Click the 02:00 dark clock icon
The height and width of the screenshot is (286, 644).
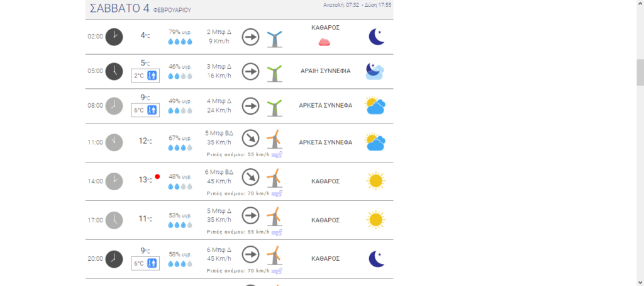point(114,37)
